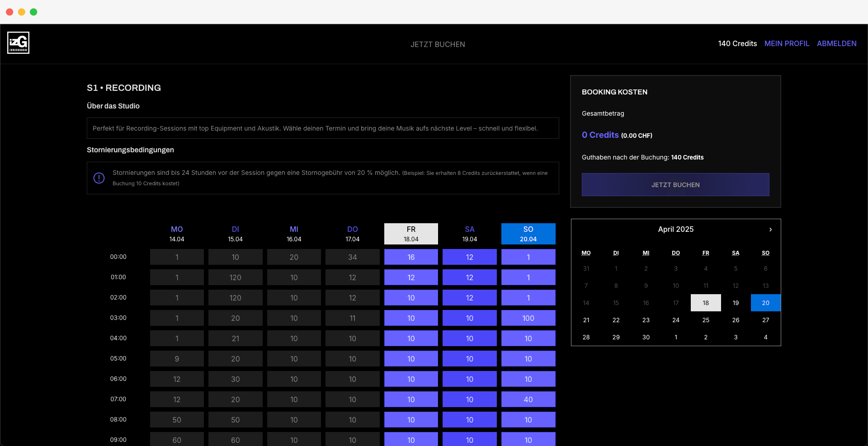Select April 20 in the mini calendar
868x446 pixels.
[765, 303]
